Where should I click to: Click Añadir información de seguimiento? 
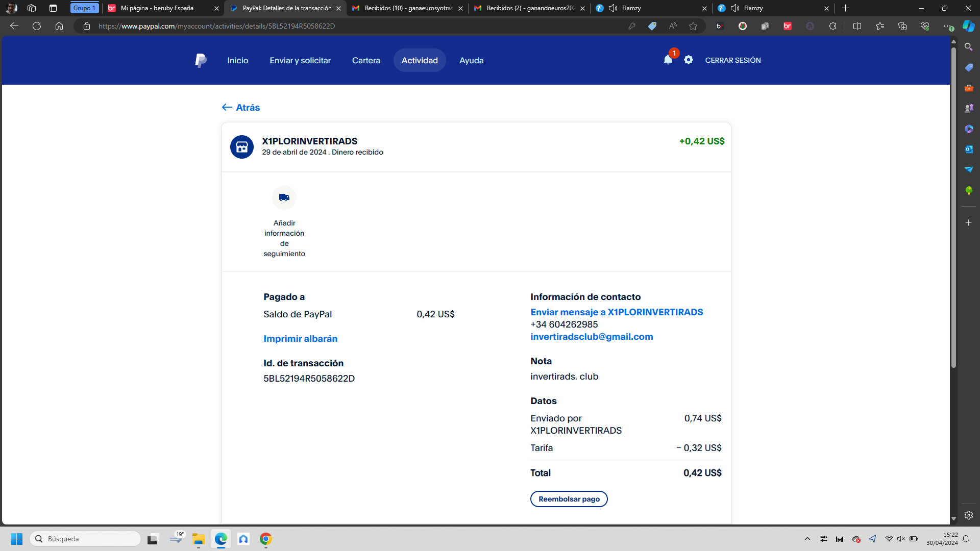(284, 238)
